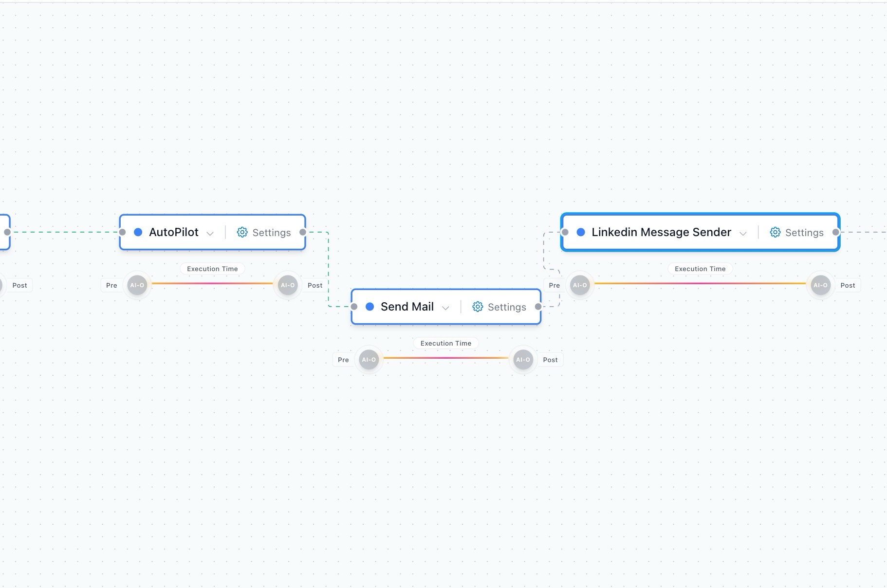Click the Execution Time label under AutoPilot
The width and height of the screenshot is (887, 588).
212,269
